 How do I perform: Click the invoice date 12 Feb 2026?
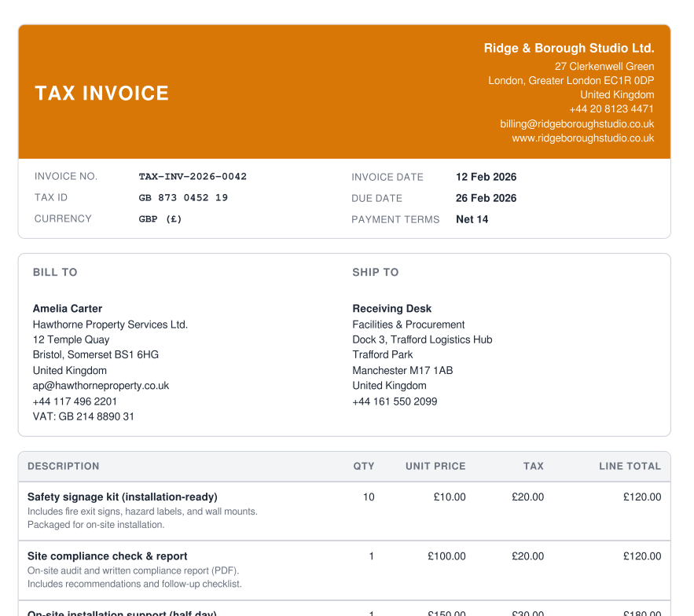click(486, 178)
